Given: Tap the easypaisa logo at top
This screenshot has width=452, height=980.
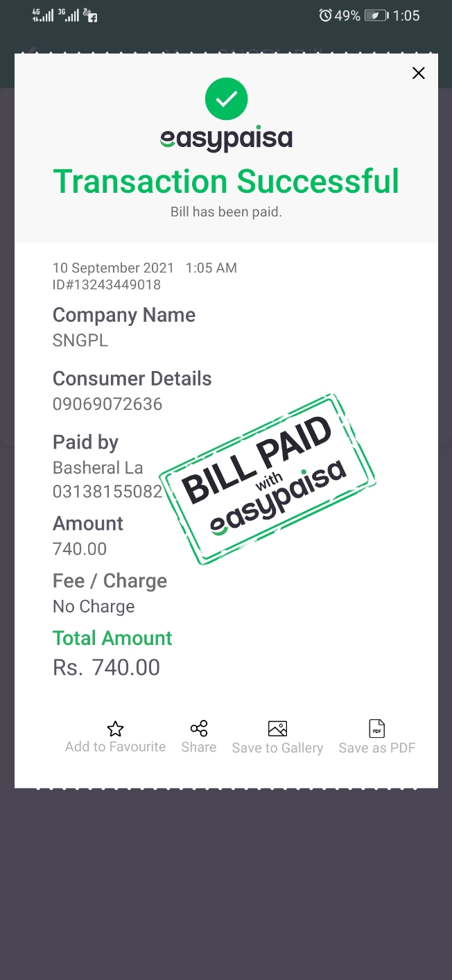Looking at the screenshot, I should (x=226, y=138).
